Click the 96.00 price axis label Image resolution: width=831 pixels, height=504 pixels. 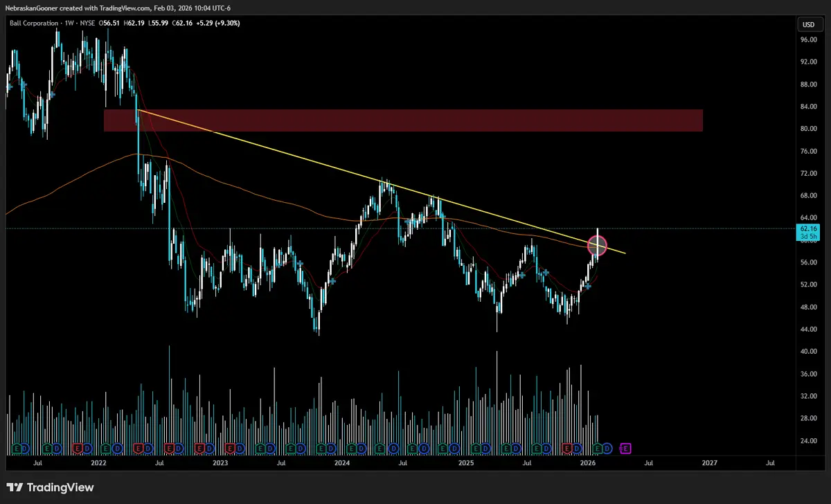click(809, 39)
